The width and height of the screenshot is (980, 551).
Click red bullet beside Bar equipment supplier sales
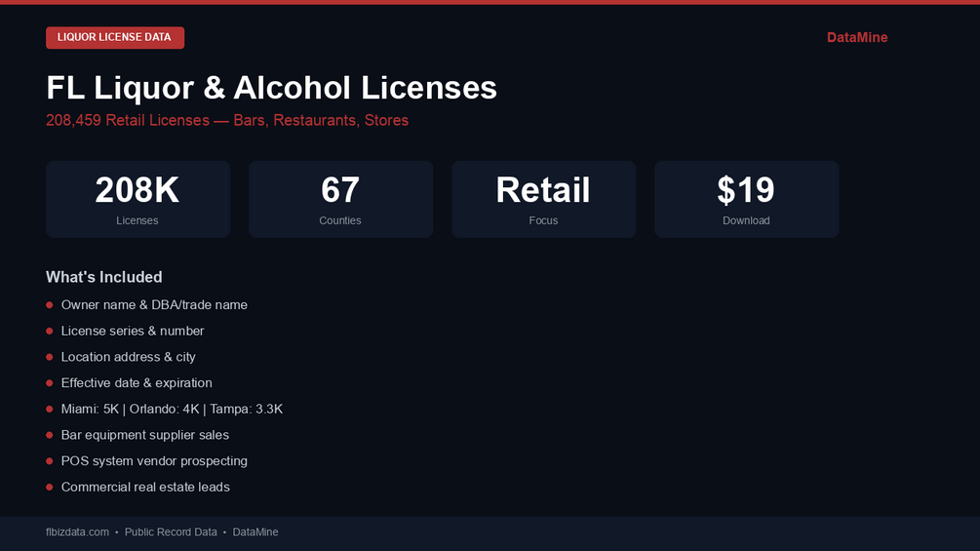click(50, 435)
